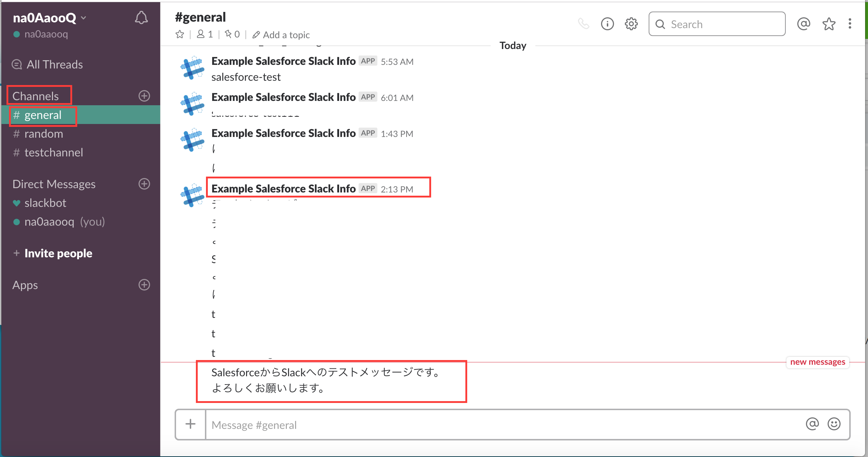Screen dimensions: 868x457
Task: Star the #general channel in header
Action: click(180, 35)
